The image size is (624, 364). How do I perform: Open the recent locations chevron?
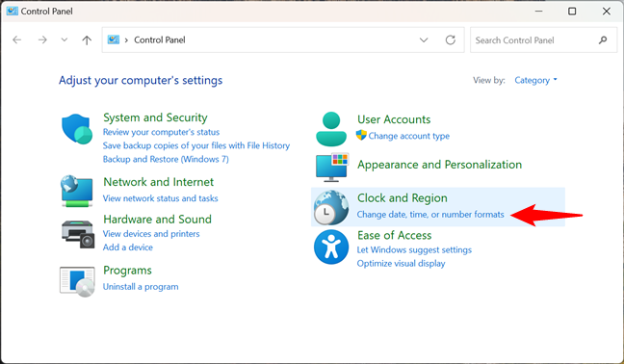pos(65,39)
